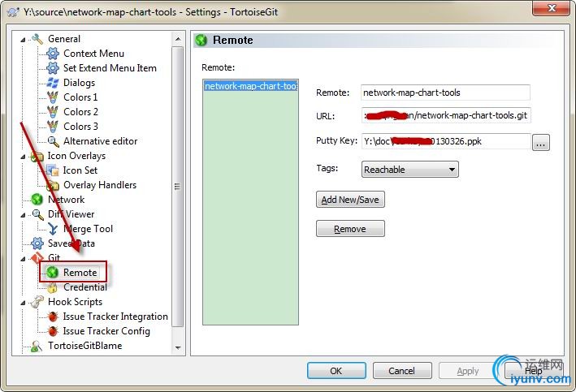Collapse the Diff Viewer tree node
This screenshot has width=576, height=392.
[x=23, y=215]
